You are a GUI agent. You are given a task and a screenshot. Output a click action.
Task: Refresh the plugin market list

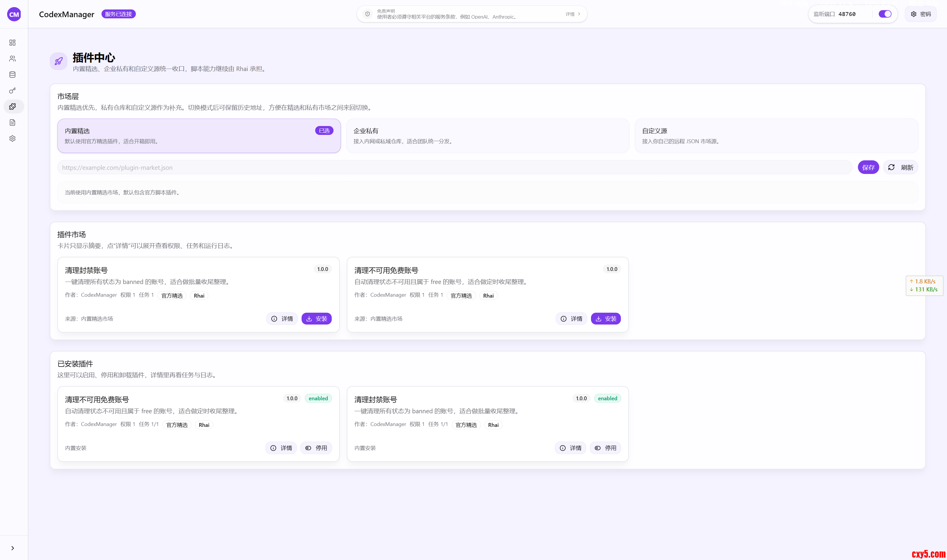click(901, 167)
